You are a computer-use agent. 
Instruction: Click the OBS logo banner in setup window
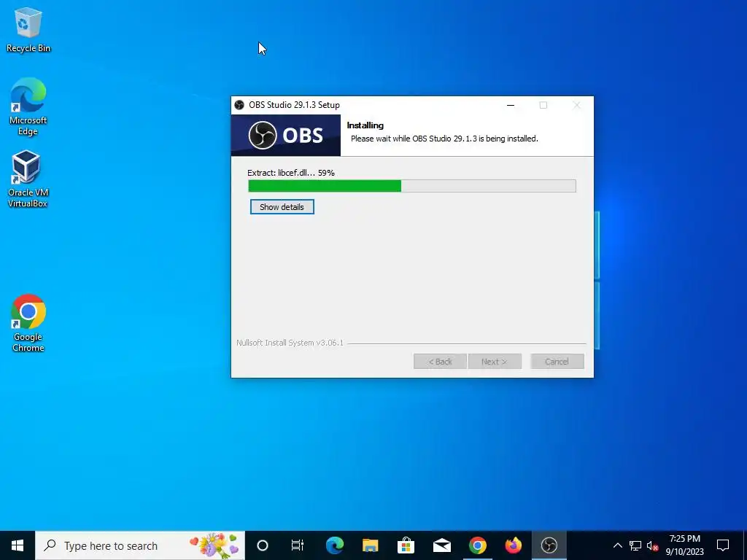[286, 135]
